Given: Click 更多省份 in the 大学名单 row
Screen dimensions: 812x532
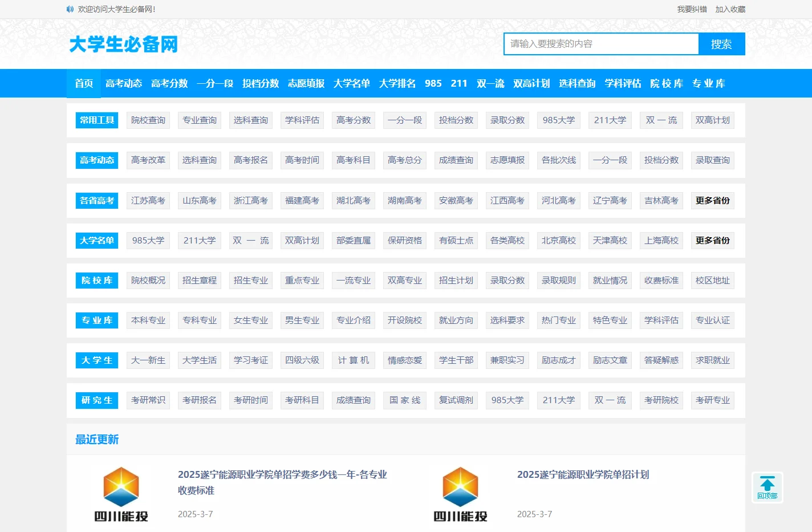Looking at the screenshot, I should click(713, 241).
